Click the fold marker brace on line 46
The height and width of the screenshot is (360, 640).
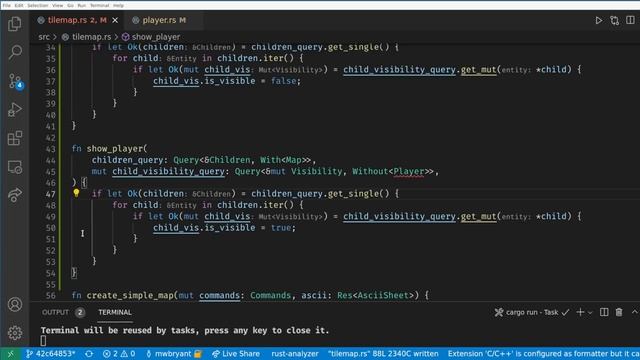coord(84,182)
